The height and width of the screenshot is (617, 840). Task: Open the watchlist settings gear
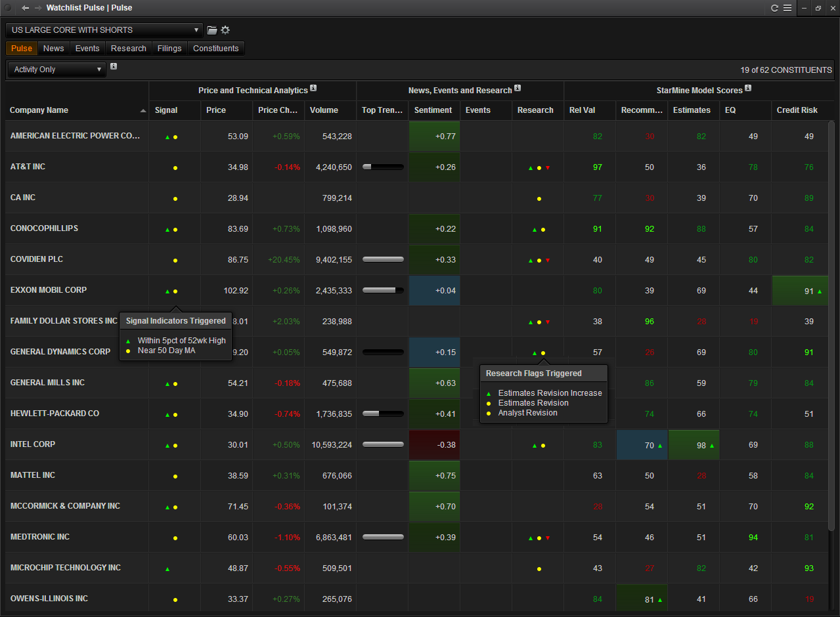click(x=225, y=30)
